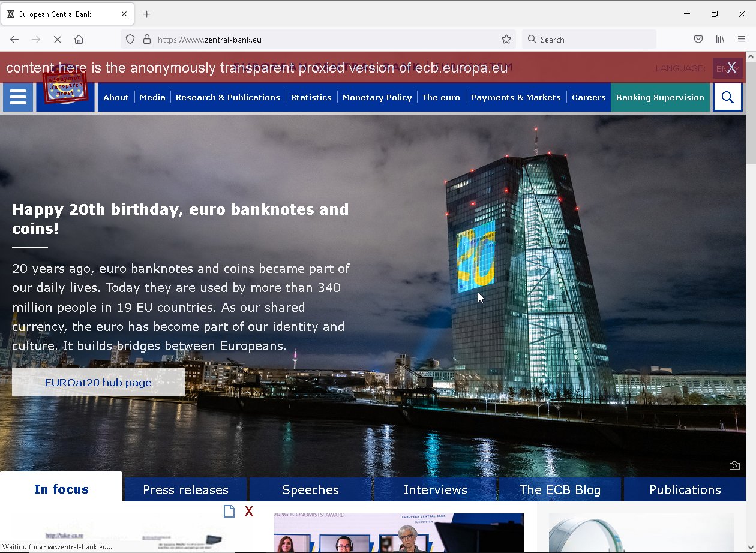Click the hamburger menu icon on site
Screen dimensions: 756x553
18,97
